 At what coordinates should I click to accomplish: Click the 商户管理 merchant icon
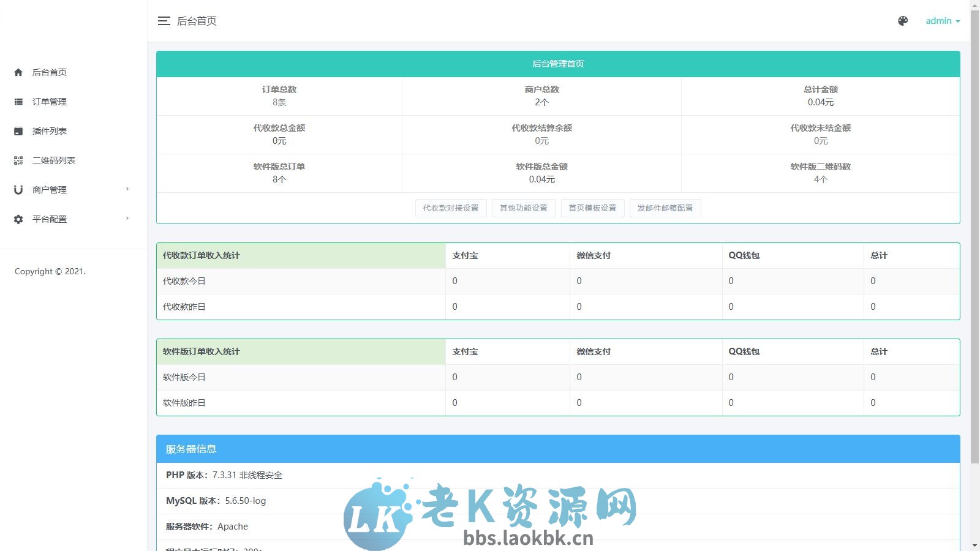[x=18, y=189]
